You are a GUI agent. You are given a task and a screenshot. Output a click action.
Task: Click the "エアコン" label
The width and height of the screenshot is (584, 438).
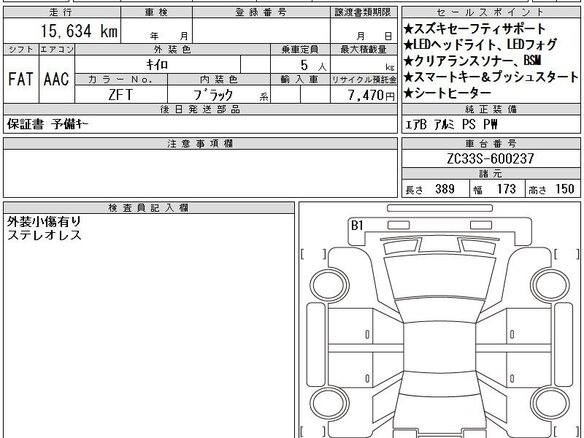coord(57,50)
